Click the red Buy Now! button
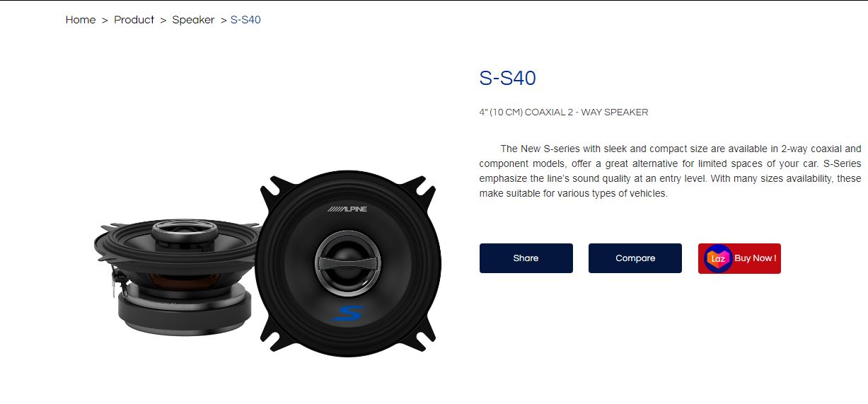The height and width of the screenshot is (404, 868). 739,258
